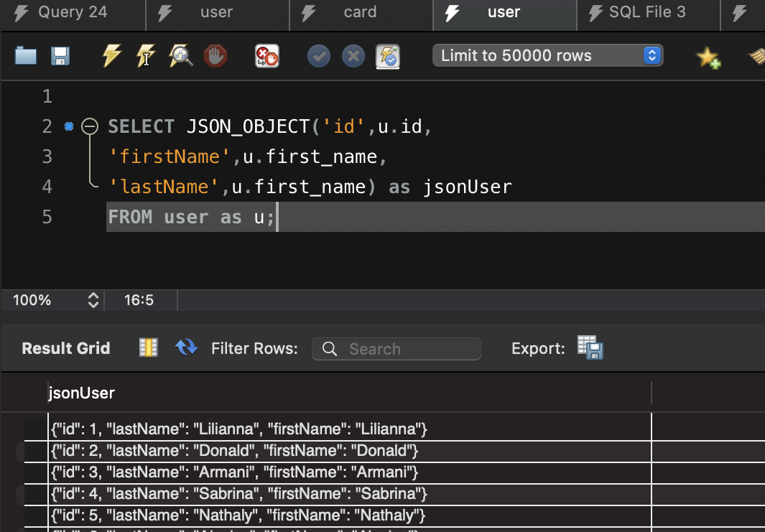Viewport: 765px width, 532px height.
Task: Select the active user tab
Action: tap(504, 12)
